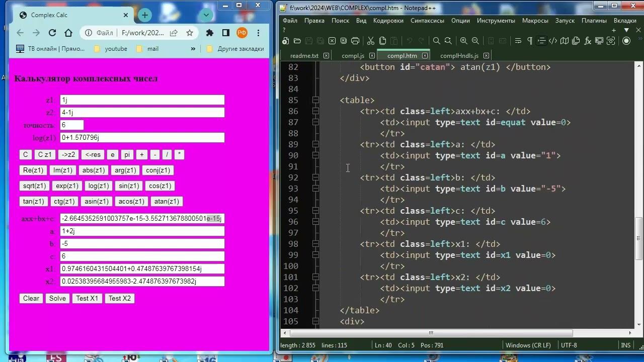Collapse the fold marker on line 98
644x362 pixels.
tap(315, 244)
